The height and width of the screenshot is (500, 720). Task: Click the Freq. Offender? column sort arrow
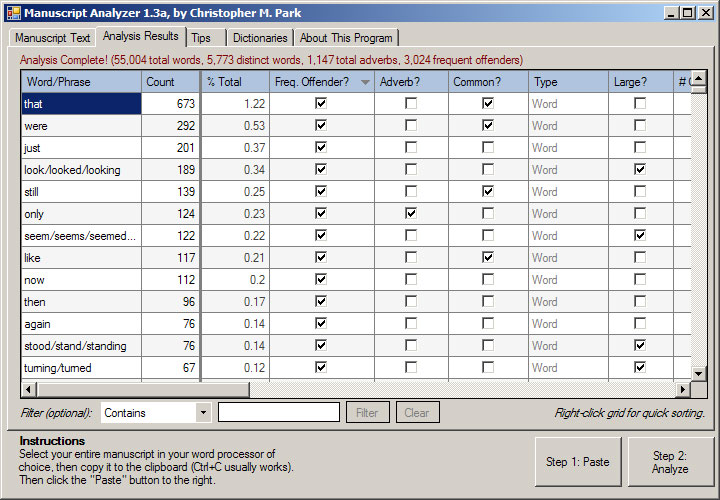[x=365, y=83]
